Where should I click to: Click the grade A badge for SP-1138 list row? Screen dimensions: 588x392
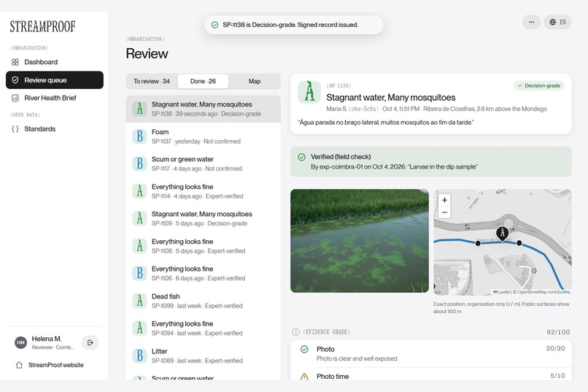tap(139, 109)
